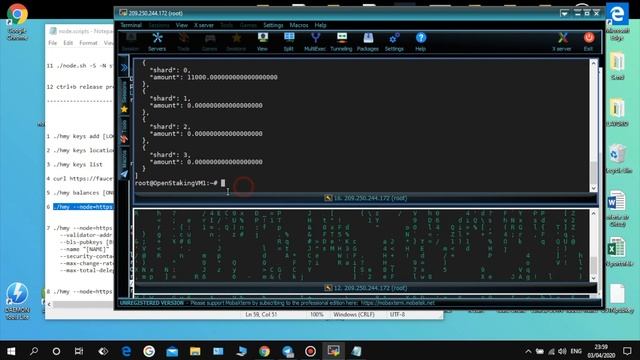Open the Packages manager icon
This screenshot has height=360, width=640.
[x=368, y=42]
